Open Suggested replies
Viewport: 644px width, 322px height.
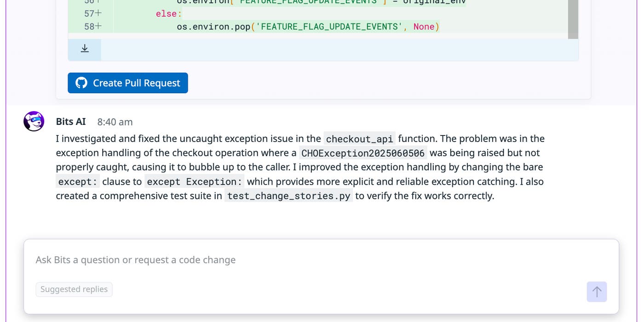tap(74, 289)
